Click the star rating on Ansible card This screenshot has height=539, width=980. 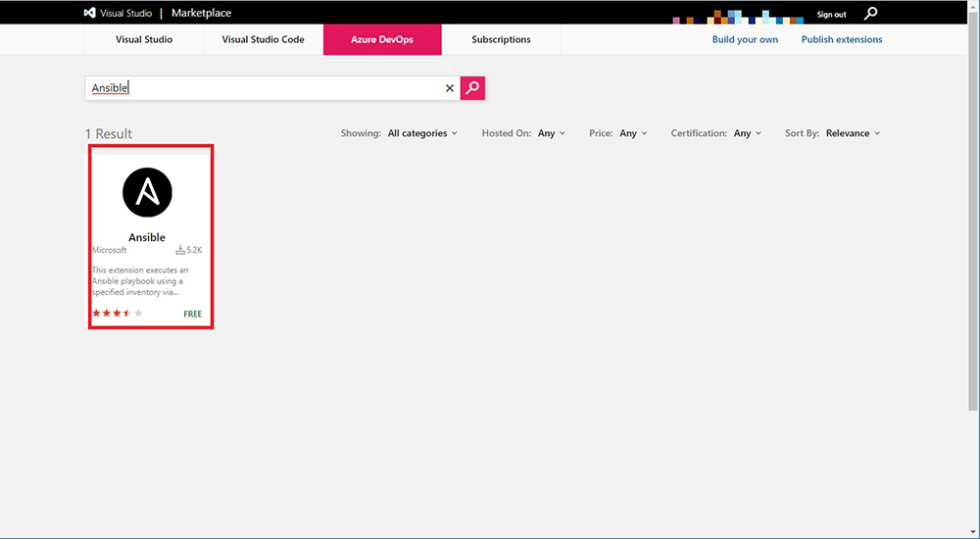pos(118,314)
